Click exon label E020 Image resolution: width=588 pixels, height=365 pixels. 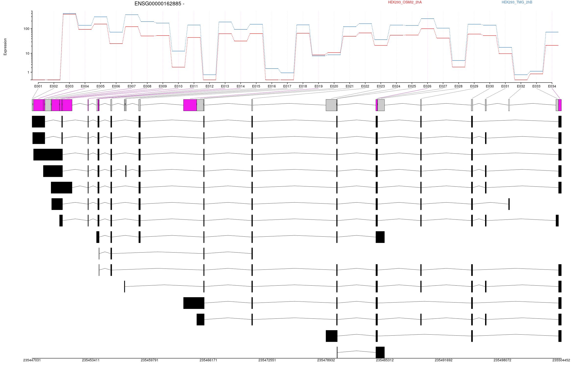(334, 86)
